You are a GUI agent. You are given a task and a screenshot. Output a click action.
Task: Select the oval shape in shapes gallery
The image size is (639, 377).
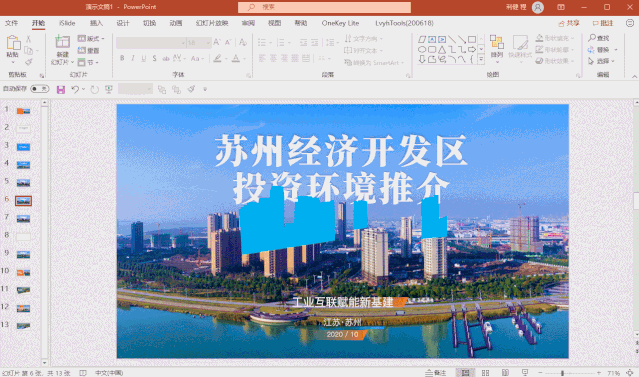422,49
